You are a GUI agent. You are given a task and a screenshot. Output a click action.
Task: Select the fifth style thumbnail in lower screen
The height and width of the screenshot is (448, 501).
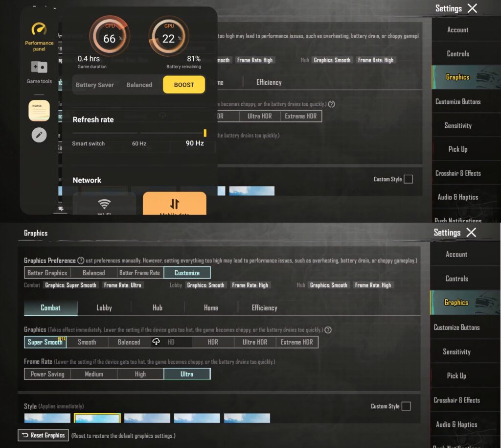point(247,418)
